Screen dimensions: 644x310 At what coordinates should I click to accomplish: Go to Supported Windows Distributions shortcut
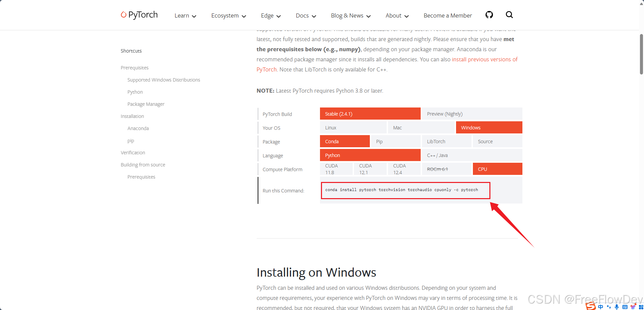164,80
